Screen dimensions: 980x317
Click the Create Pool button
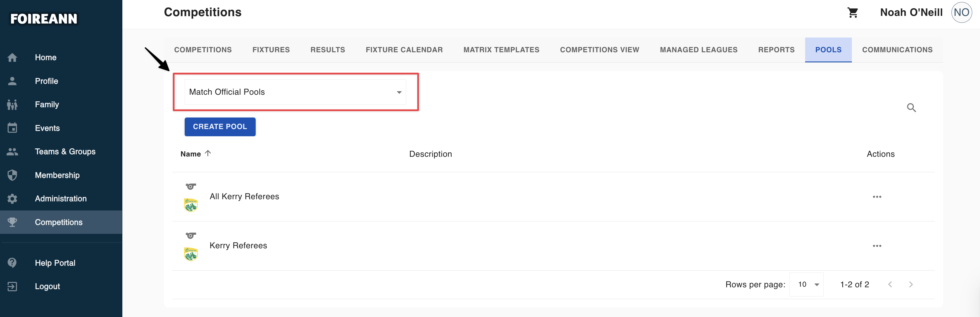click(x=220, y=127)
